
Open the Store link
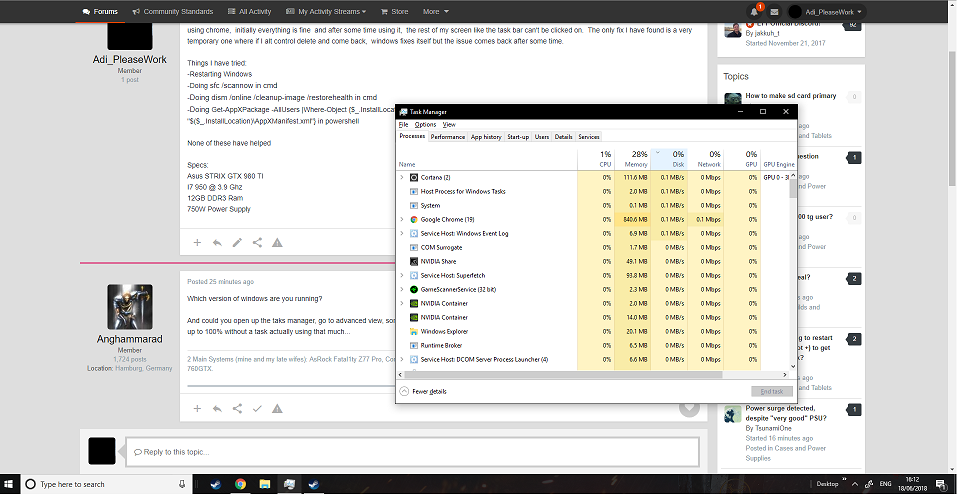[x=394, y=12]
